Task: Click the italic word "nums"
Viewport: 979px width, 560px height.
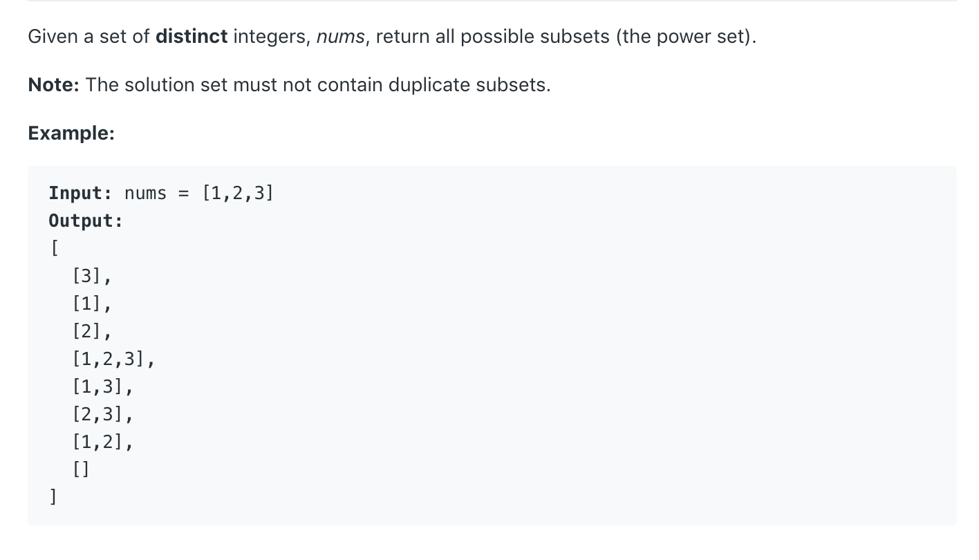Action: click(340, 37)
